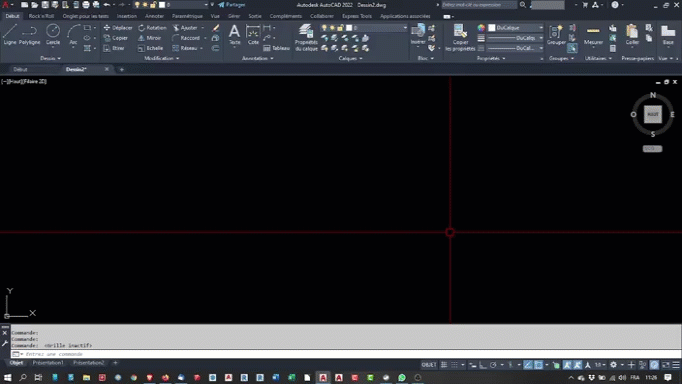
Task: Open the Insertion ribbon tab
Action: click(127, 16)
